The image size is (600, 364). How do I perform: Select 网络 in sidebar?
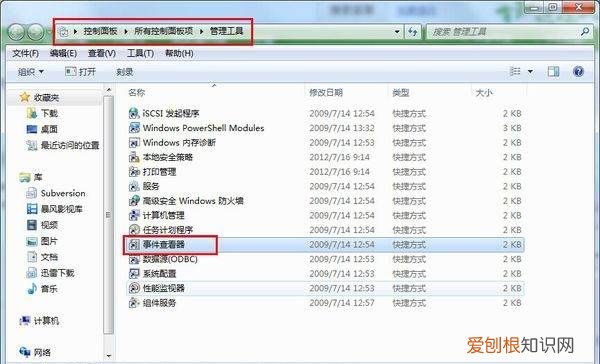click(42, 352)
